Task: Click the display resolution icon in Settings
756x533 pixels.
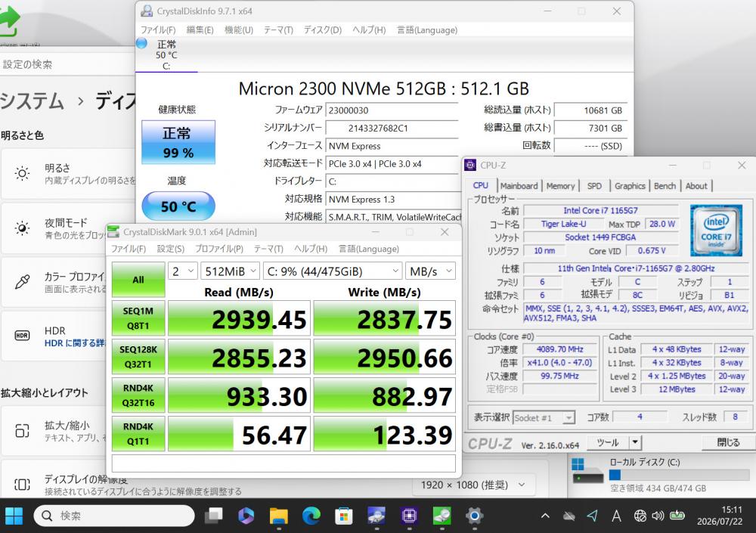Action: point(22,485)
